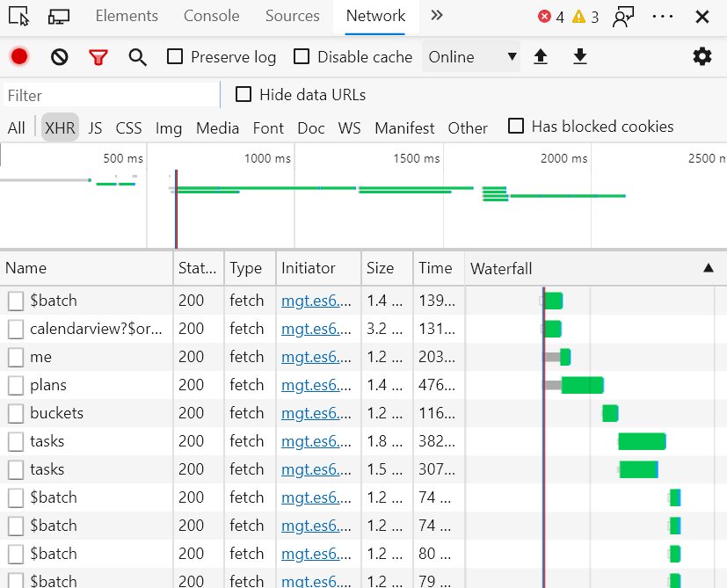Screen dimensions: 727x588
Task: Clear the network log icon
Action: click(60, 57)
